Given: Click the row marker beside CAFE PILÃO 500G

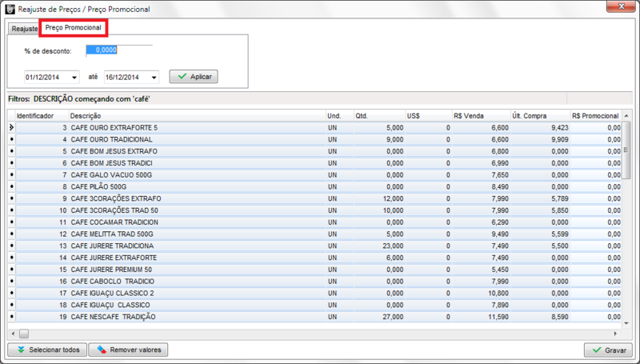Looking at the screenshot, I should click(x=11, y=186).
